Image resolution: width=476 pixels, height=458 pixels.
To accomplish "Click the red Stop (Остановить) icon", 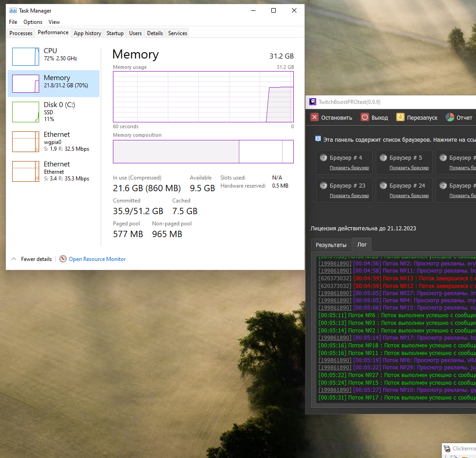I will pyautogui.click(x=315, y=117).
